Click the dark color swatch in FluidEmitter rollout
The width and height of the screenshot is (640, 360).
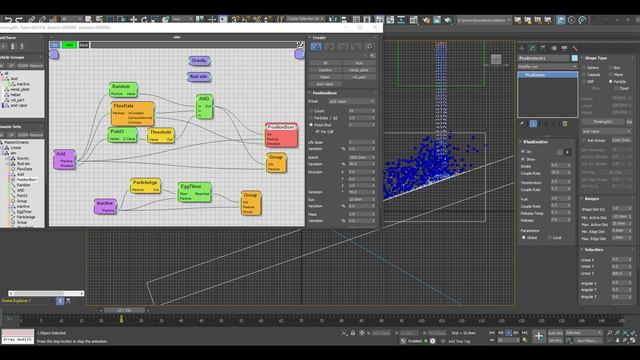coord(567,152)
